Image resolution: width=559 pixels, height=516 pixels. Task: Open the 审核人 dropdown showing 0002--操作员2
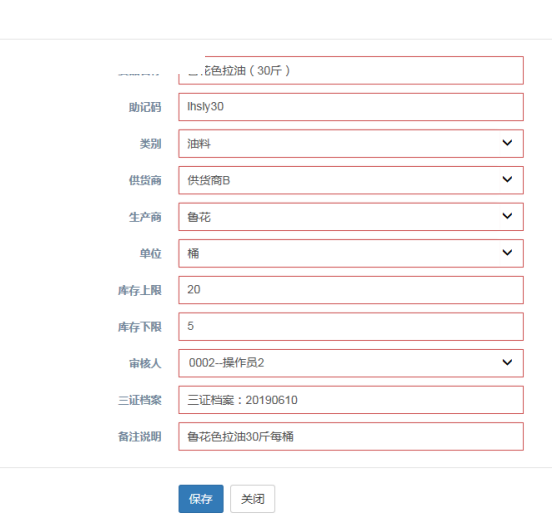coord(351,363)
